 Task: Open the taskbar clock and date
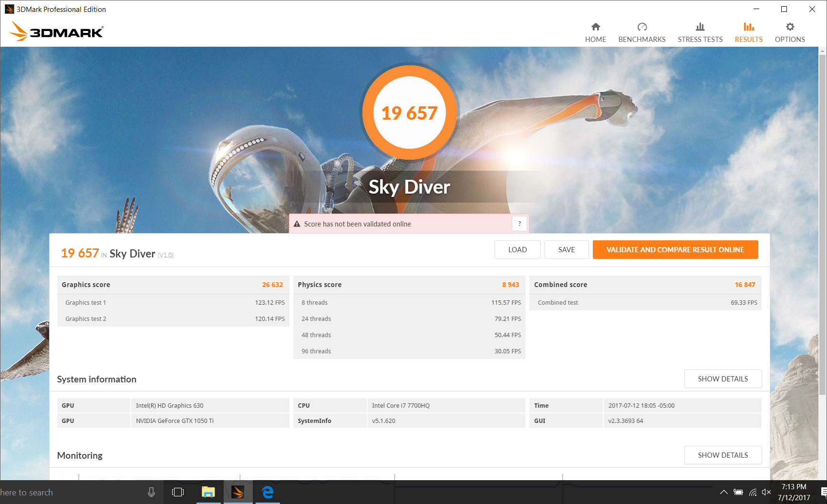point(794,492)
